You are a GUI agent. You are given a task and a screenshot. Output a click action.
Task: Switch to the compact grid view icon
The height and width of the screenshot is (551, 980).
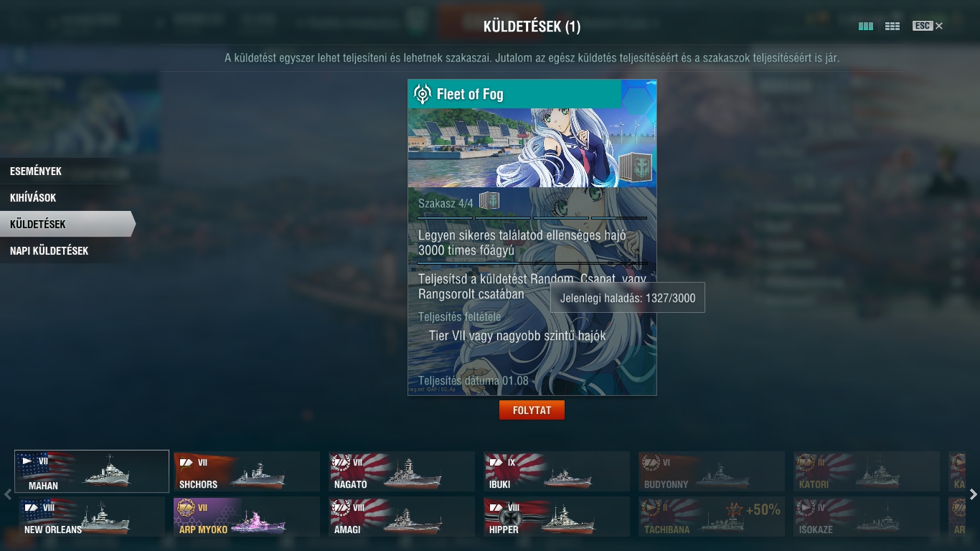(892, 27)
